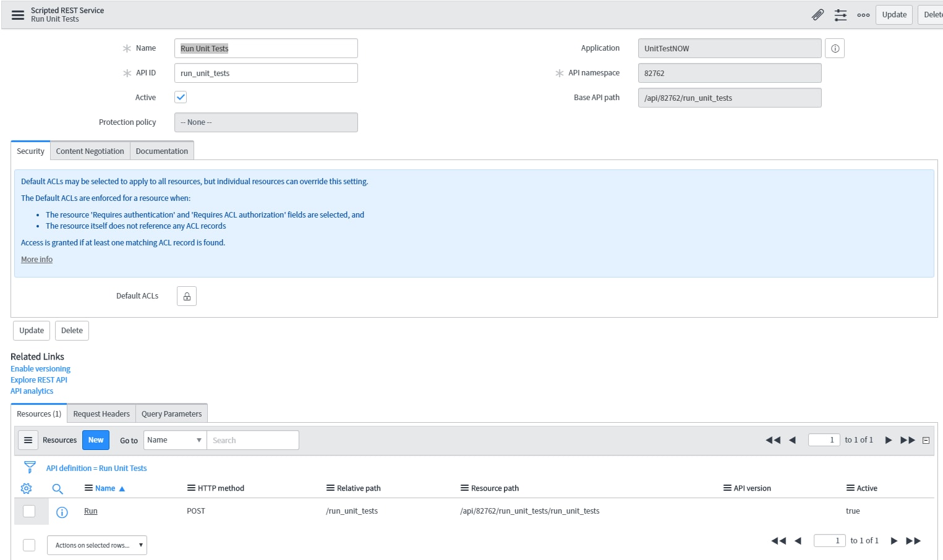Switch to the Security tab
This screenshot has width=943, height=560.
[30, 151]
